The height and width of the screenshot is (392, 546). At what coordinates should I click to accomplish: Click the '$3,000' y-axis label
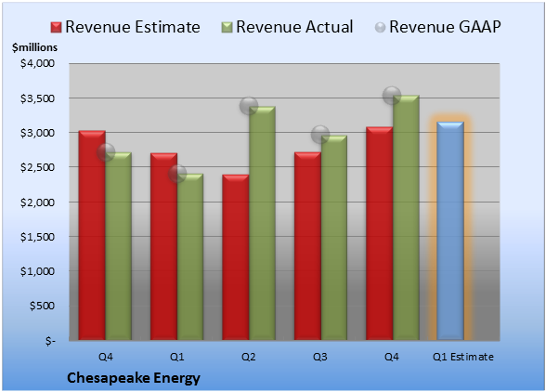37,133
